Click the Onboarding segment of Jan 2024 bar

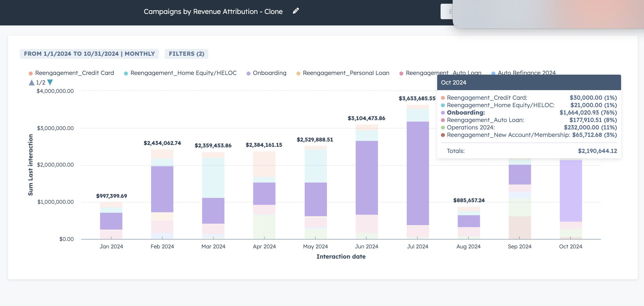tap(111, 221)
